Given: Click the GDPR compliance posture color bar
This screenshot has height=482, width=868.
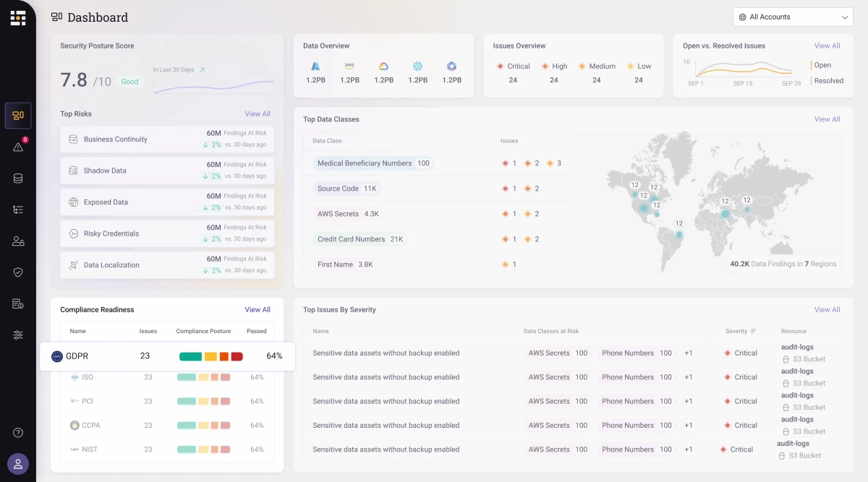Looking at the screenshot, I should point(210,356).
